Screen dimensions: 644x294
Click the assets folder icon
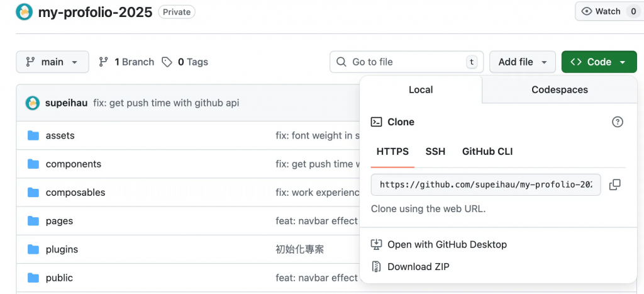tap(33, 135)
